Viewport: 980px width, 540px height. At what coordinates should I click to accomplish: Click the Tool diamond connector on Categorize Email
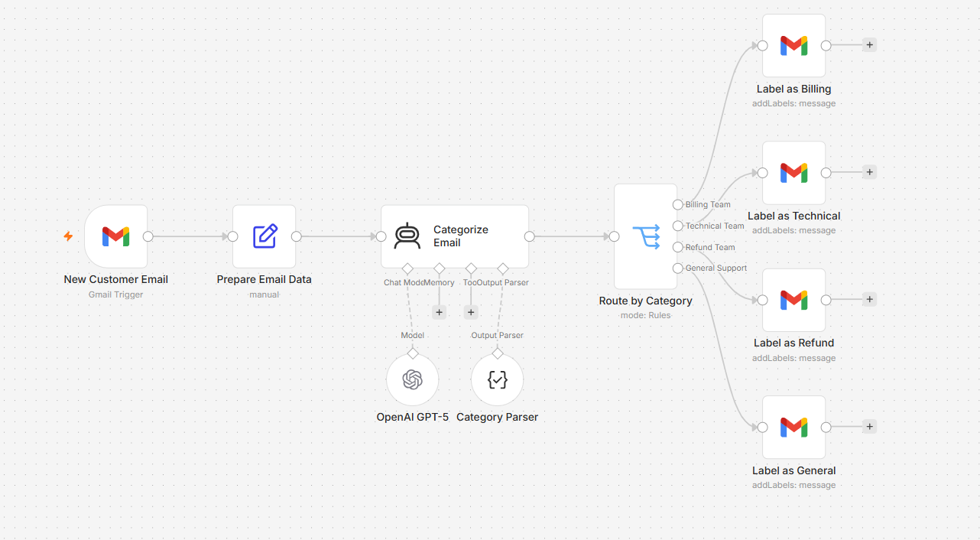click(x=471, y=268)
